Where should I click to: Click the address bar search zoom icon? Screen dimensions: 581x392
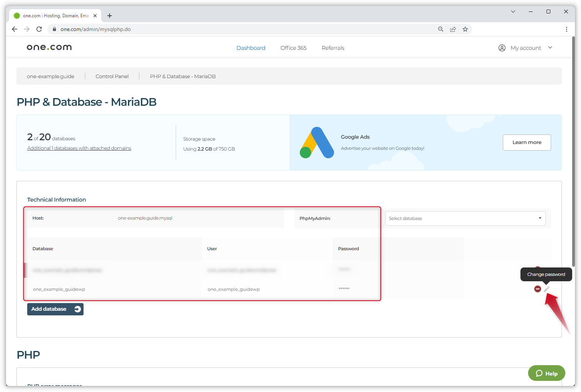coord(440,29)
